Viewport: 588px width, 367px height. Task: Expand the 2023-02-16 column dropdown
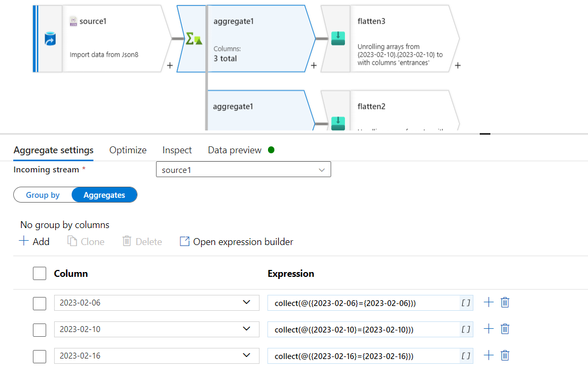(246, 355)
